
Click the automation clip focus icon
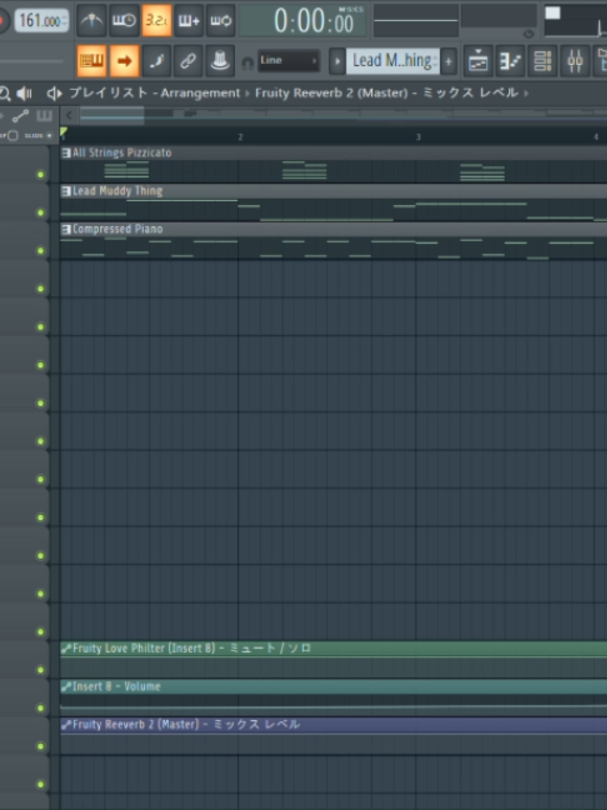(x=21, y=116)
